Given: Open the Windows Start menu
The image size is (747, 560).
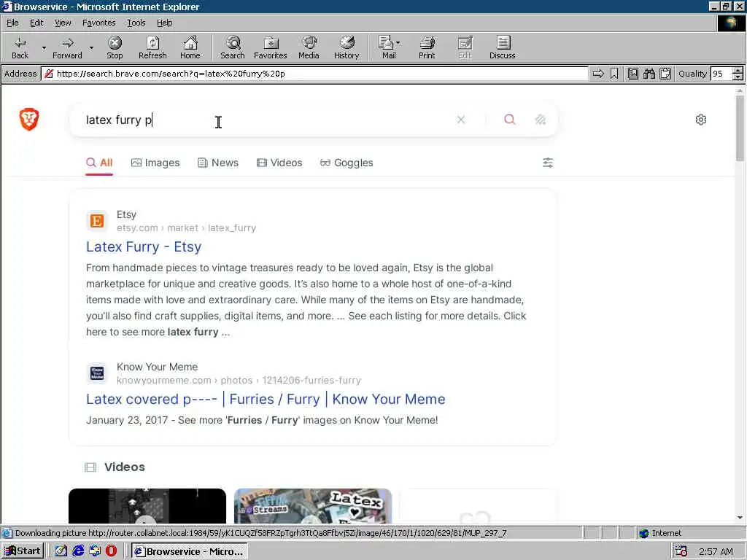Looking at the screenshot, I should tap(23, 551).
